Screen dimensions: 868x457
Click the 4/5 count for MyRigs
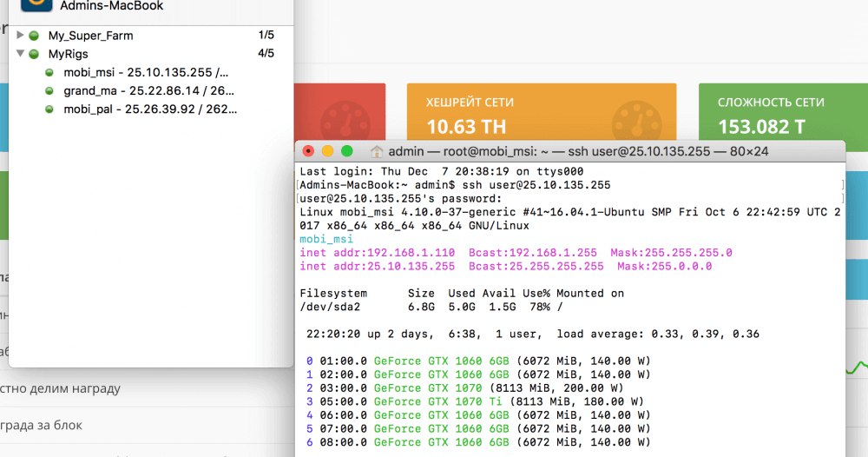coord(266,53)
